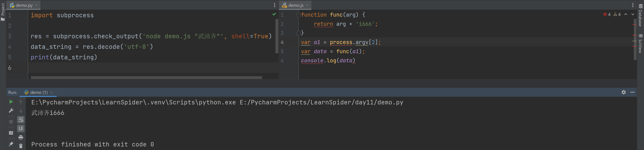644x150 pixels.
Task: Click the 'Run:' label in tool window header
Action: point(13,92)
